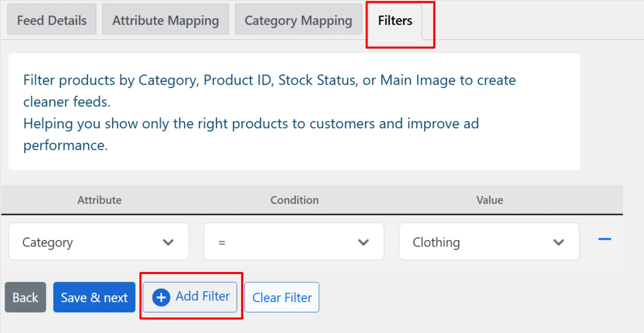This screenshot has height=333, width=644.
Task: Click the Attribute column header
Action: click(99, 200)
